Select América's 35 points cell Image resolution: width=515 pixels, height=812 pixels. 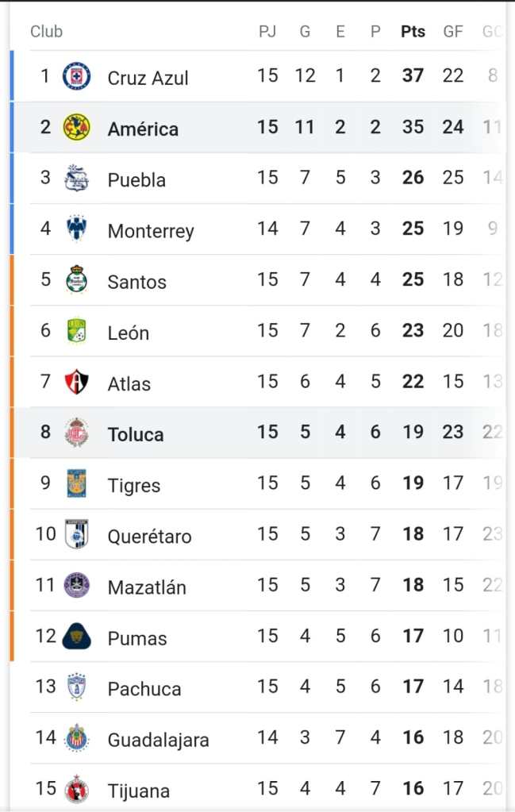413,127
